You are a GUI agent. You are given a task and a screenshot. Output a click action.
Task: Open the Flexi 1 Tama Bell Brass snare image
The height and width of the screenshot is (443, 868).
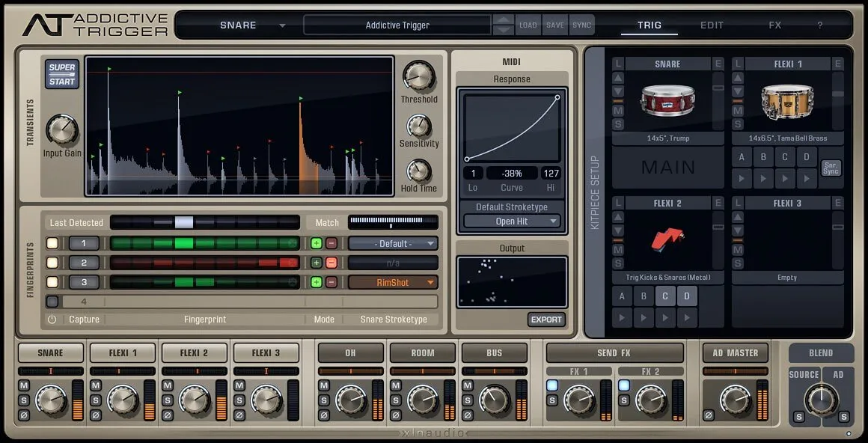point(786,102)
